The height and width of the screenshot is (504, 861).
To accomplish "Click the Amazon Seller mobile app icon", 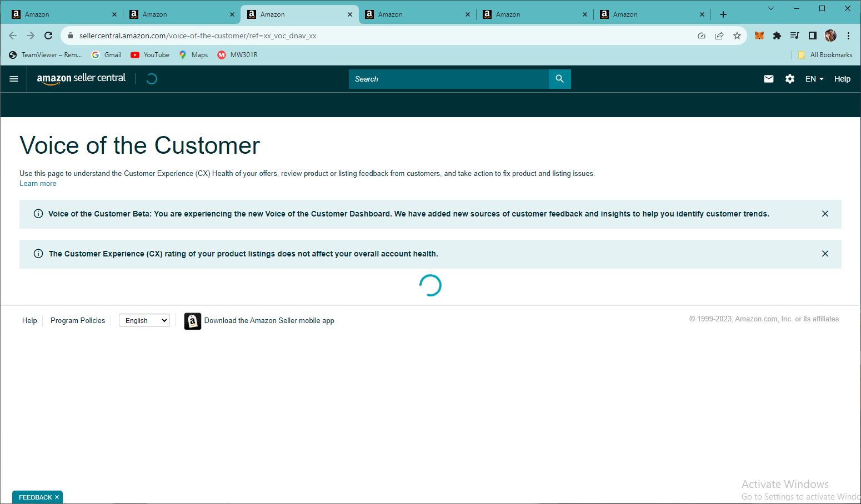I will [x=192, y=321].
